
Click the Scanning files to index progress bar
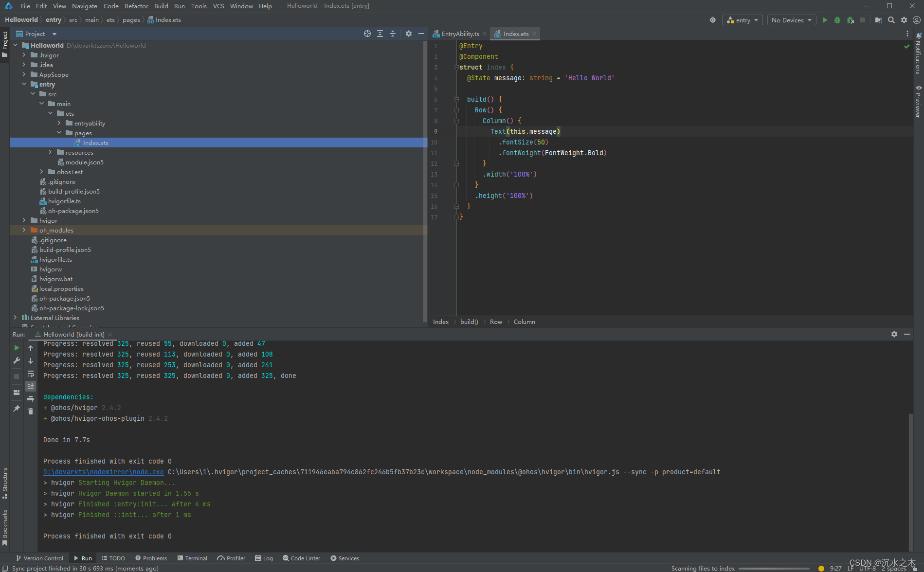[x=774, y=568]
